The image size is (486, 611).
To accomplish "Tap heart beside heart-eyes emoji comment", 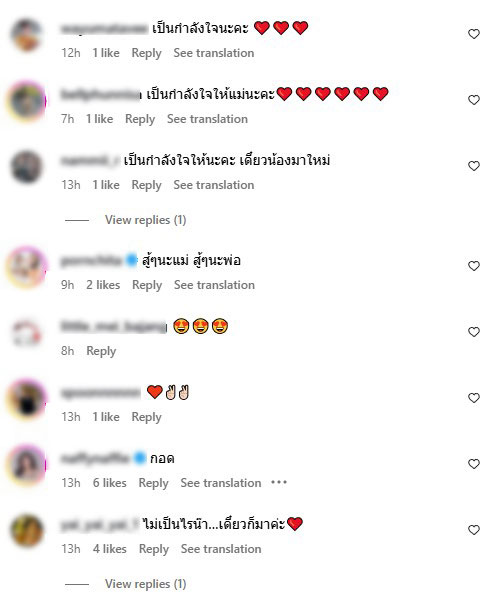I will [474, 332].
